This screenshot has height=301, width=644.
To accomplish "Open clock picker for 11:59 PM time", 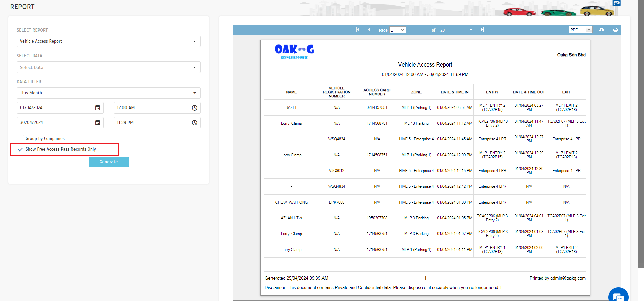I will point(194,123).
